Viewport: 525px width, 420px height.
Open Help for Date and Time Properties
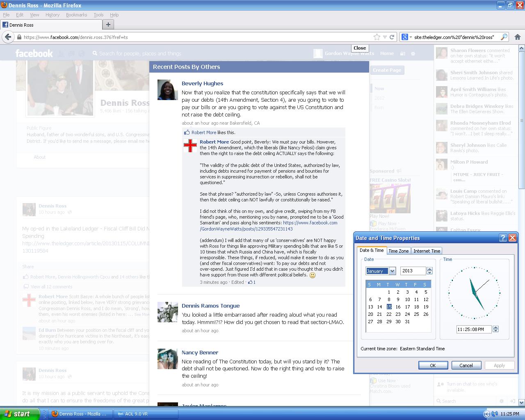tap(503, 238)
